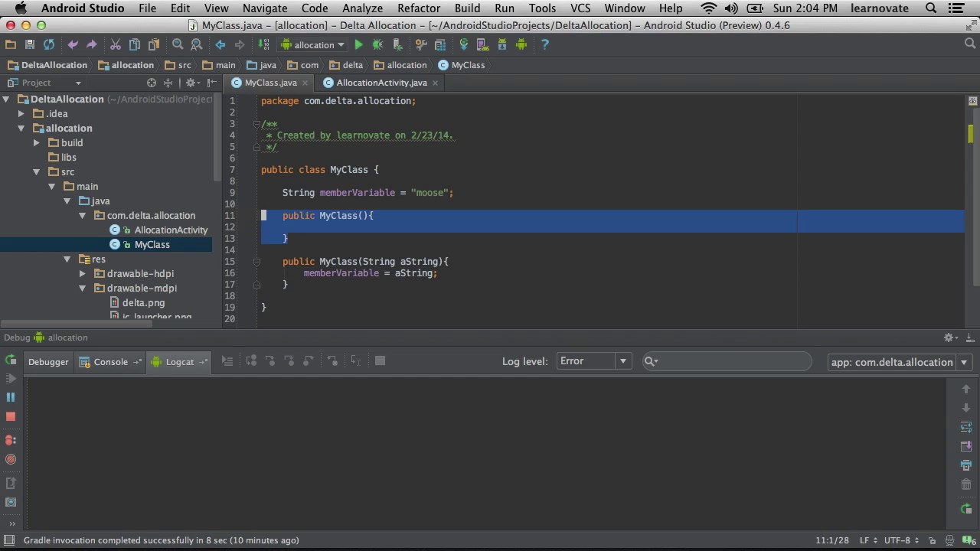980x551 pixels.
Task: Close the MyClass.java tab
Action: (305, 83)
